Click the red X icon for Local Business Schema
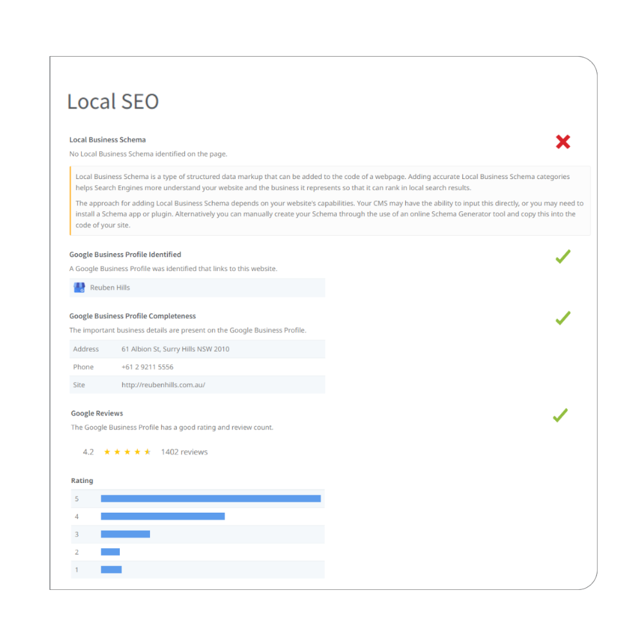The height and width of the screenshot is (644, 644). click(x=563, y=142)
